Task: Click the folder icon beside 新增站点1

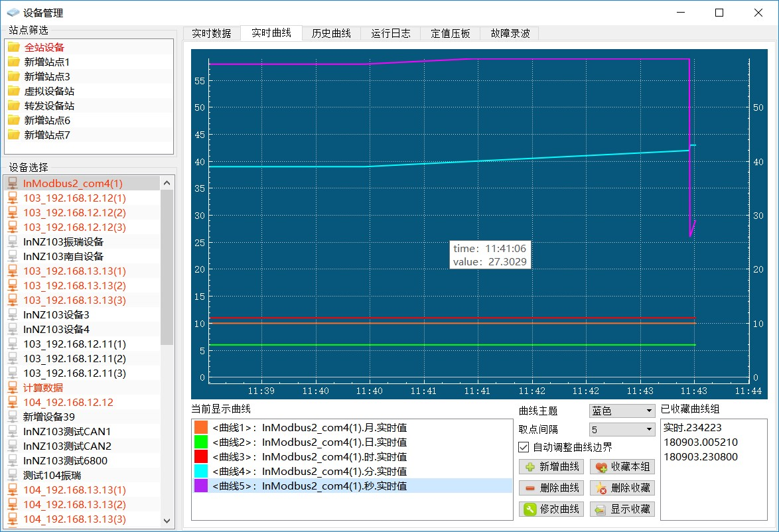Action: [x=13, y=62]
